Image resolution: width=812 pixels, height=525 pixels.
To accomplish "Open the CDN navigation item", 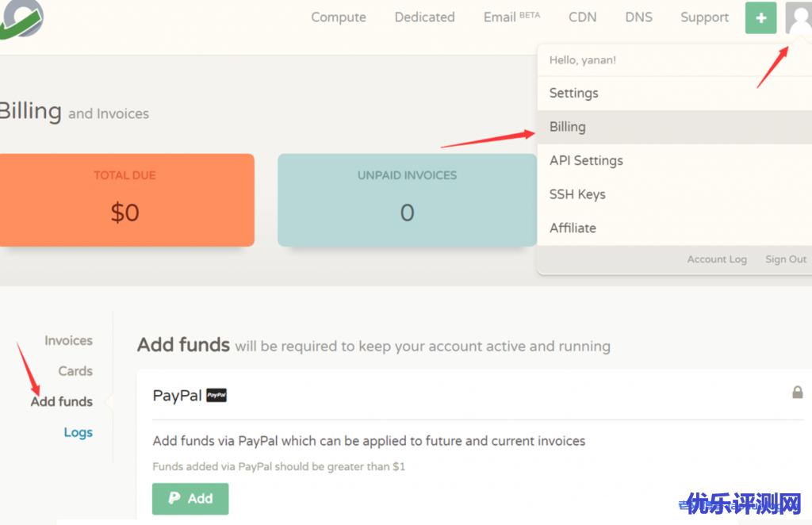I will coord(582,17).
